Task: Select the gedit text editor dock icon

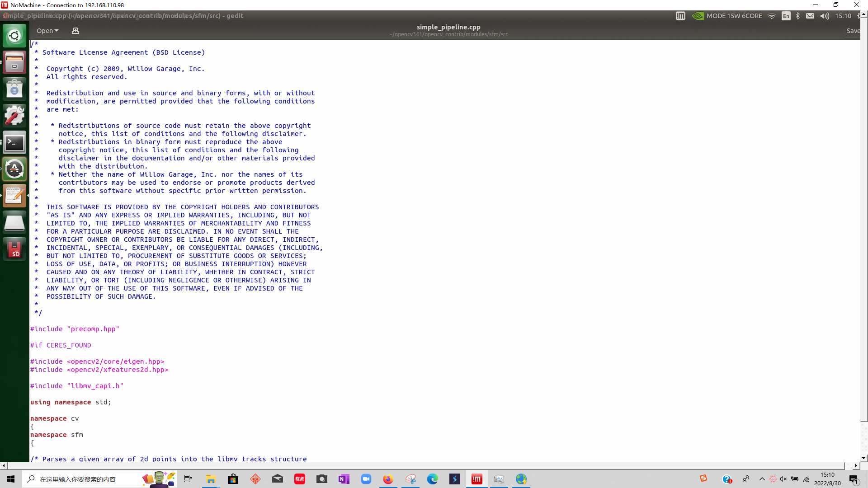Action: coord(14,196)
